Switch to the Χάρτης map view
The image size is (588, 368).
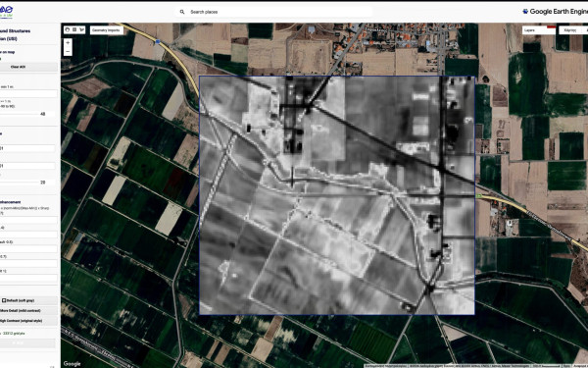pyautogui.click(x=570, y=30)
